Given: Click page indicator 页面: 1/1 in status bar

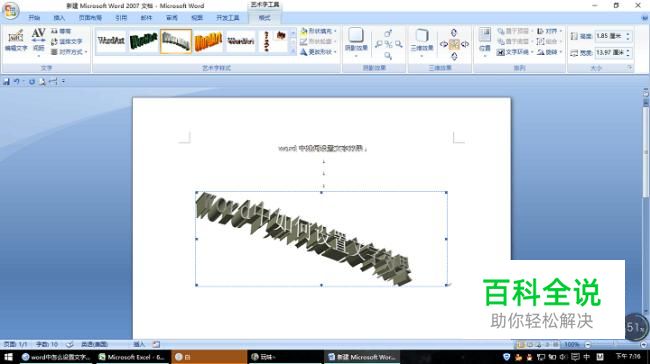Looking at the screenshot, I should [x=15, y=344].
